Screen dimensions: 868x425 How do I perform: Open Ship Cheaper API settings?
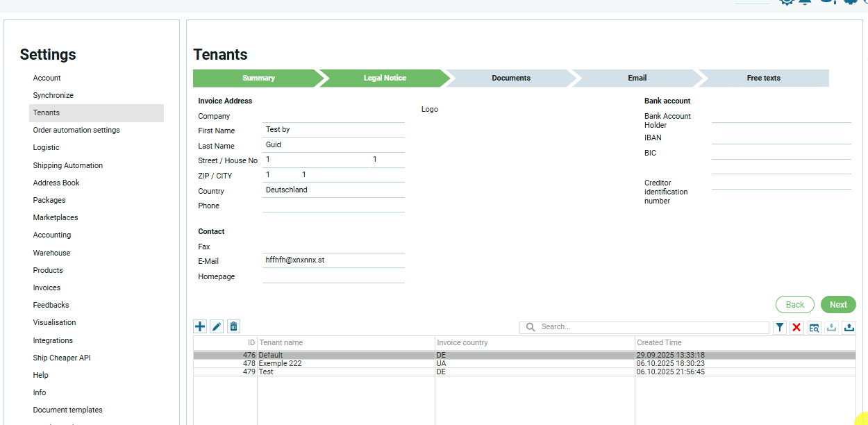62,358
